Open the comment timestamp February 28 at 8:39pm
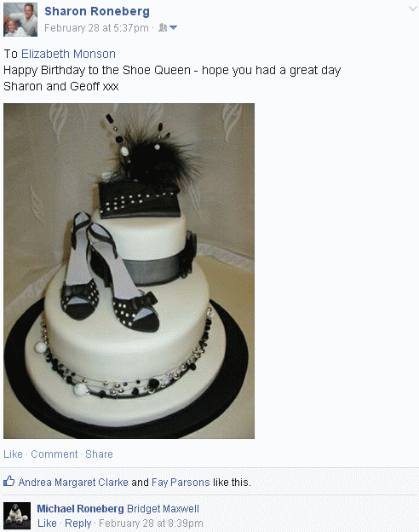 pyautogui.click(x=151, y=523)
